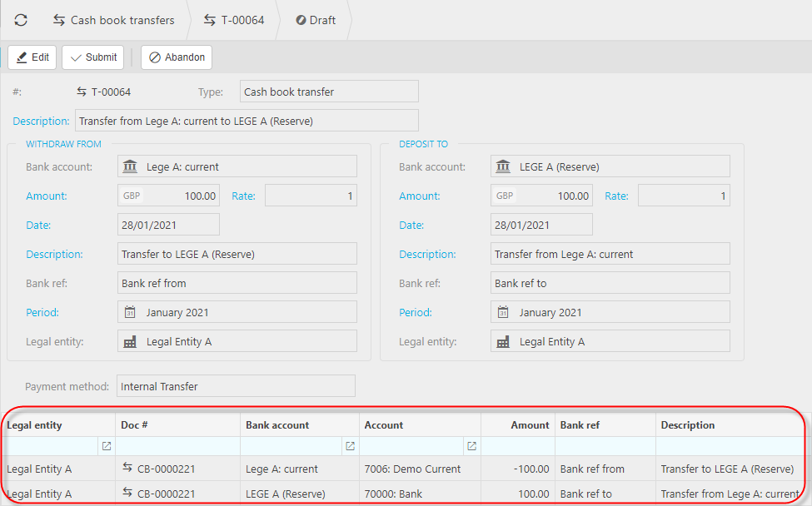Click the refresh icon in breadcrumb bar
812x506 pixels.
pos(21,20)
